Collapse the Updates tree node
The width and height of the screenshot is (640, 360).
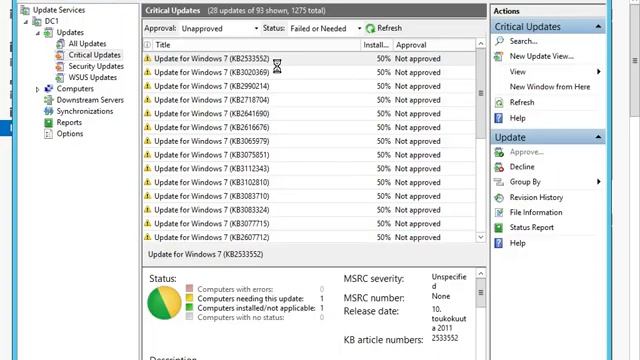click(x=38, y=33)
